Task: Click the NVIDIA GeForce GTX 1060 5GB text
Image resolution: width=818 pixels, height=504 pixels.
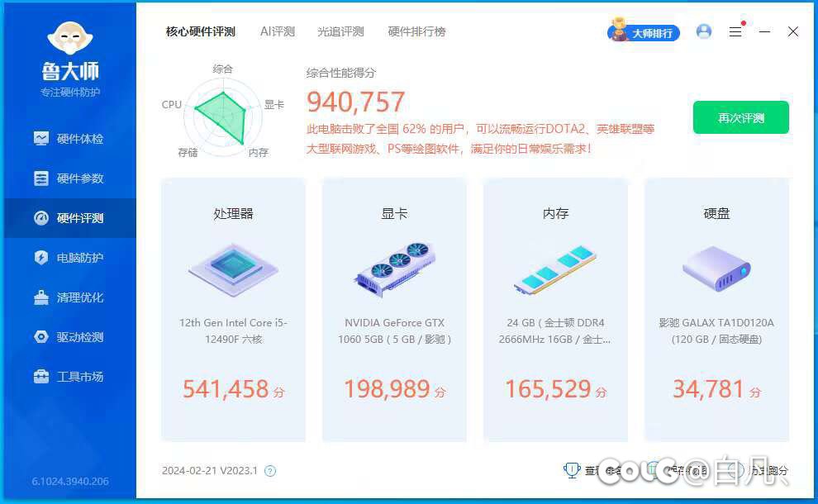Action: 395,330
